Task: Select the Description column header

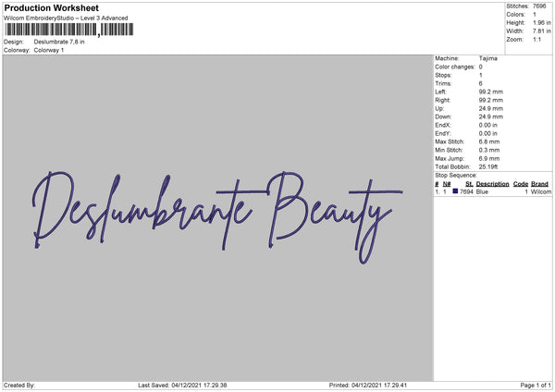Action: pos(492,184)
